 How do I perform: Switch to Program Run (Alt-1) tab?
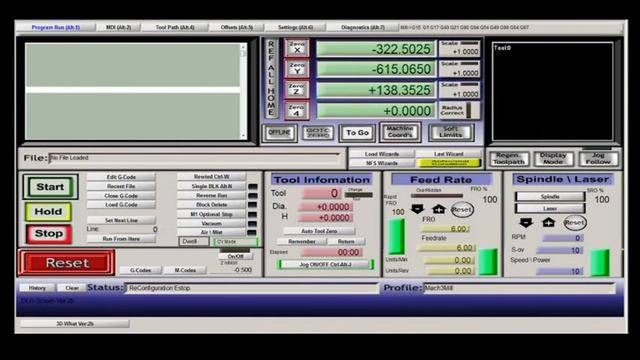(56, 27)
